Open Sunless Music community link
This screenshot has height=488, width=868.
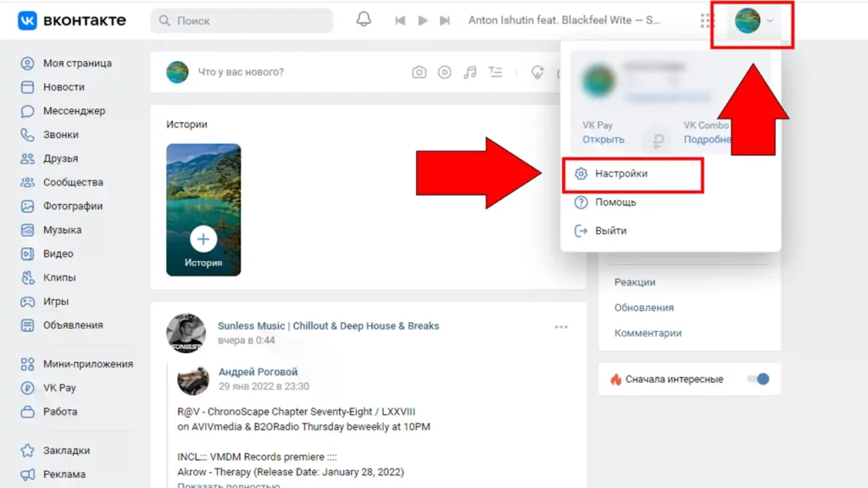click(x=328, y=325)
